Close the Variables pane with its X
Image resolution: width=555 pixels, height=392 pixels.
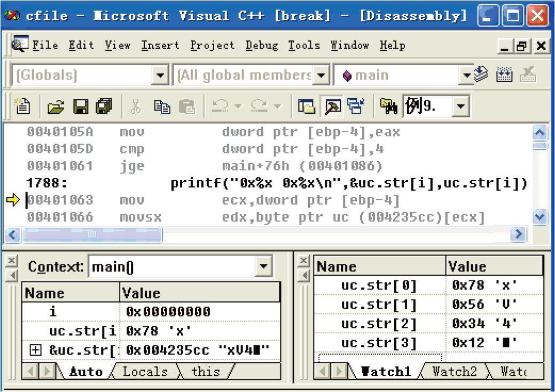[11, 261]
